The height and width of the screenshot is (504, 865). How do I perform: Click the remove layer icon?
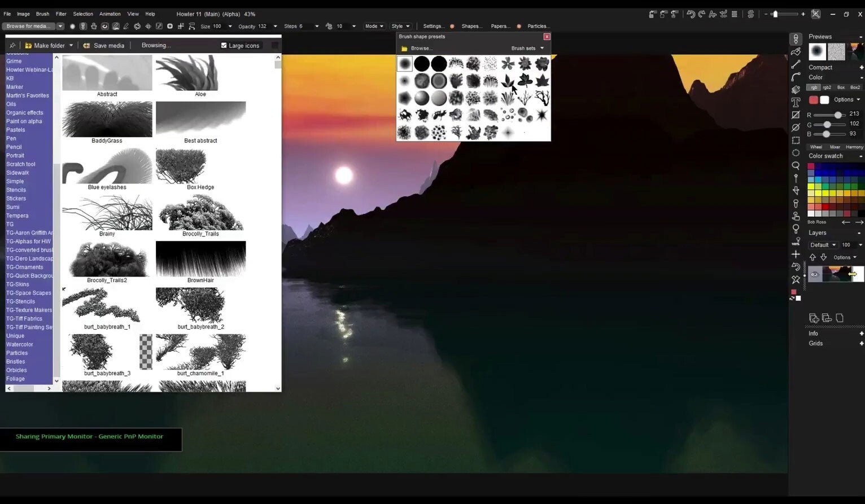[827, 318]
